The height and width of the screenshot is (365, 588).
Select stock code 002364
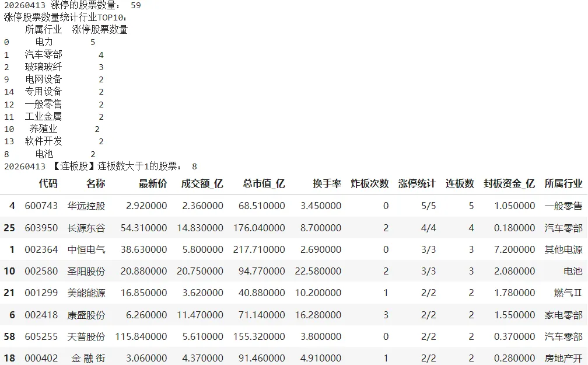click(41, 249)
